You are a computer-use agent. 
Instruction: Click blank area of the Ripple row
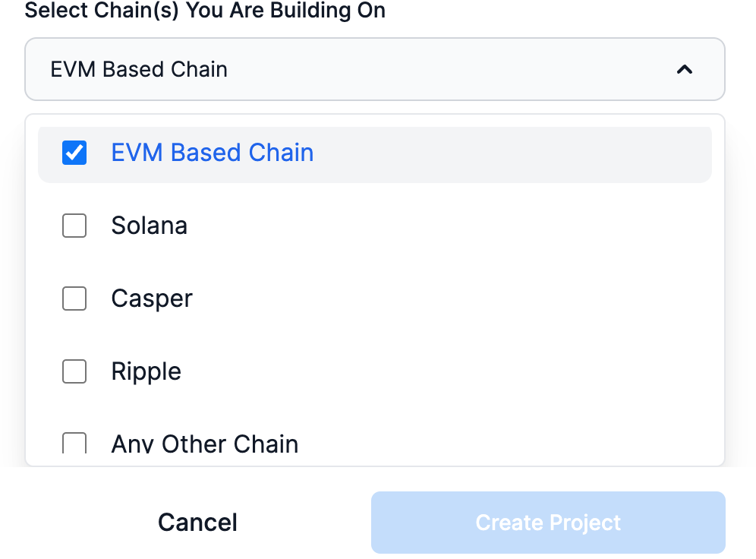click(x=449, y=371)
